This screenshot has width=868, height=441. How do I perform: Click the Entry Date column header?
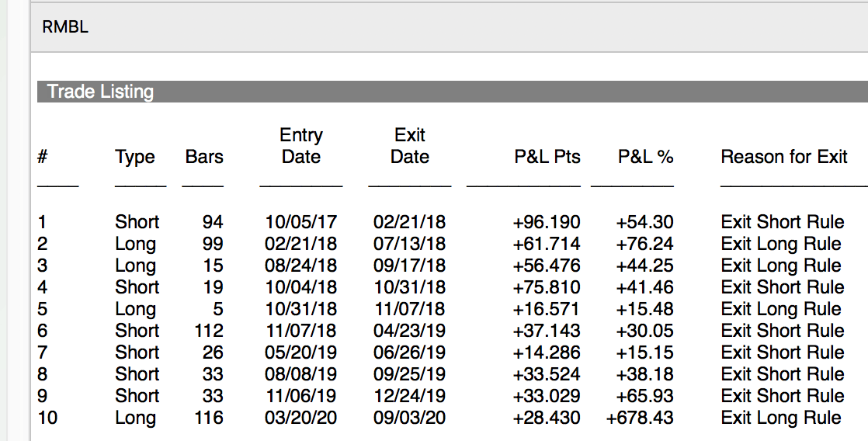click(x=301, y=145)
